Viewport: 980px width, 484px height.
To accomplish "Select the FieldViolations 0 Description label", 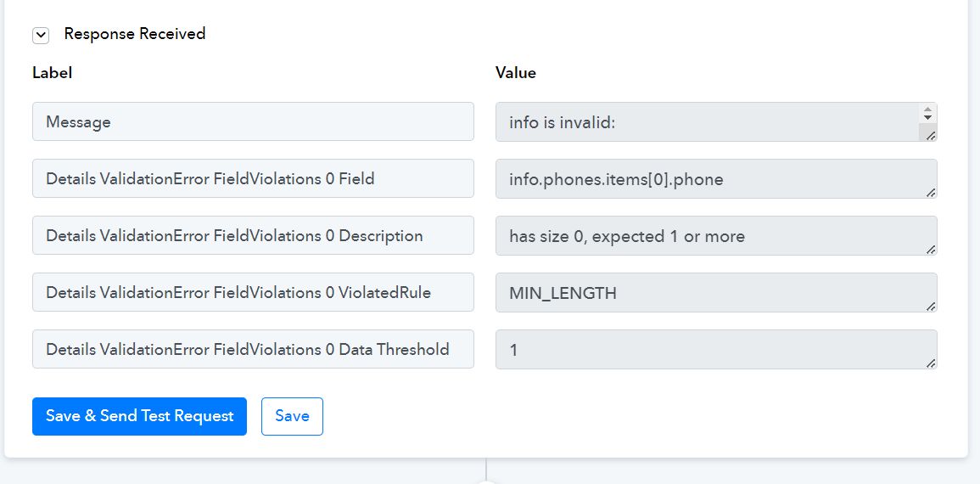I will (253, 236).
